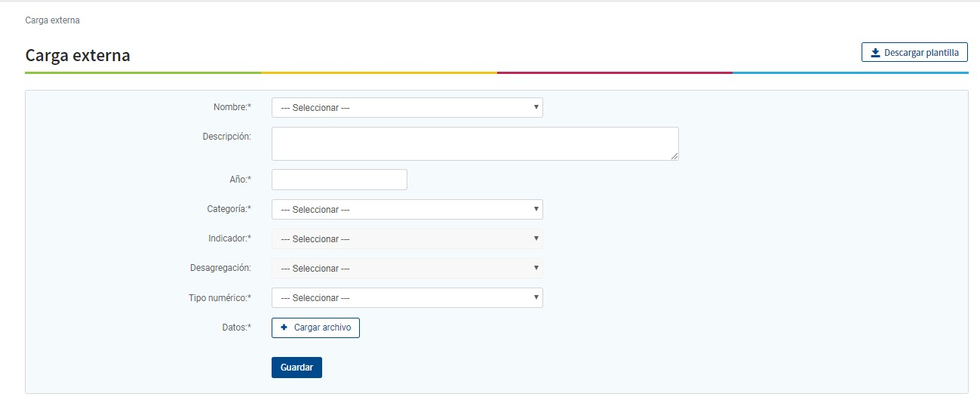The width and height of the screenshot is (980, 403).
Task: Click the Categoría field label
Action: (x=229, y=209)
